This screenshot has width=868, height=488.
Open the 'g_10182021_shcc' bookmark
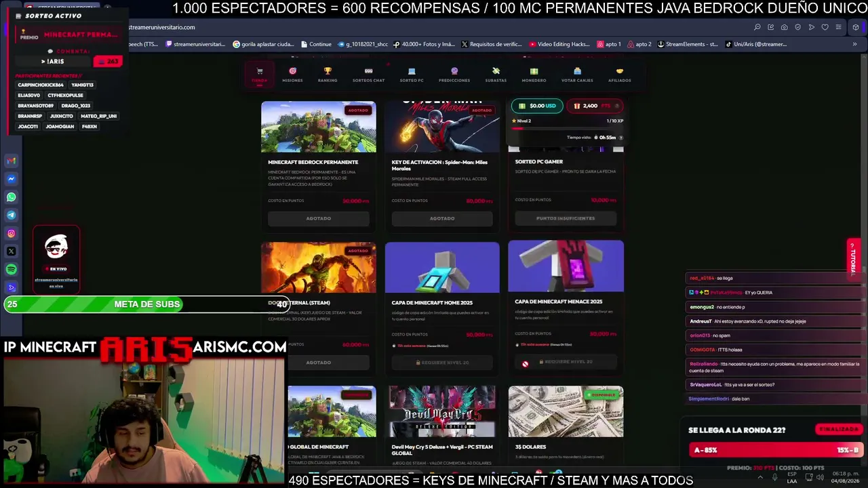coord(362,44)
